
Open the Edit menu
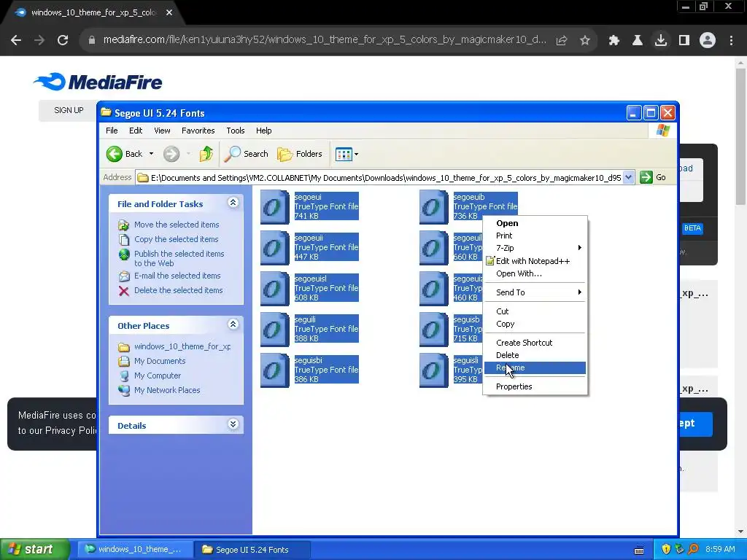point(136,131)
